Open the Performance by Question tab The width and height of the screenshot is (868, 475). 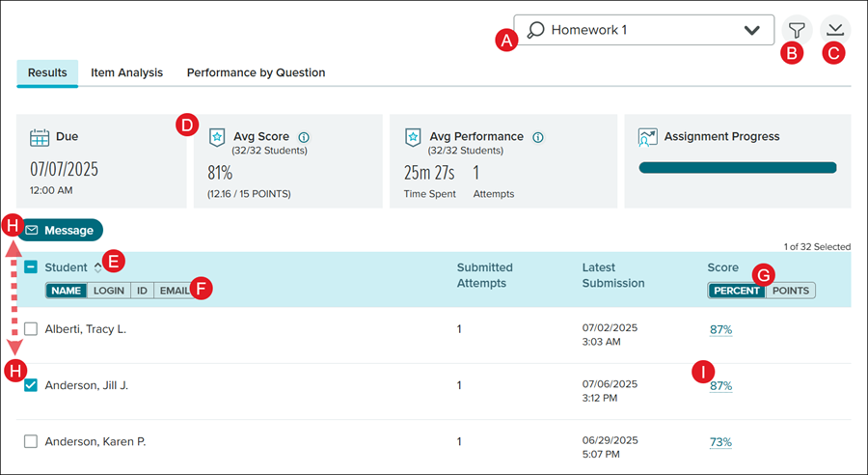[x=256, y=72]
